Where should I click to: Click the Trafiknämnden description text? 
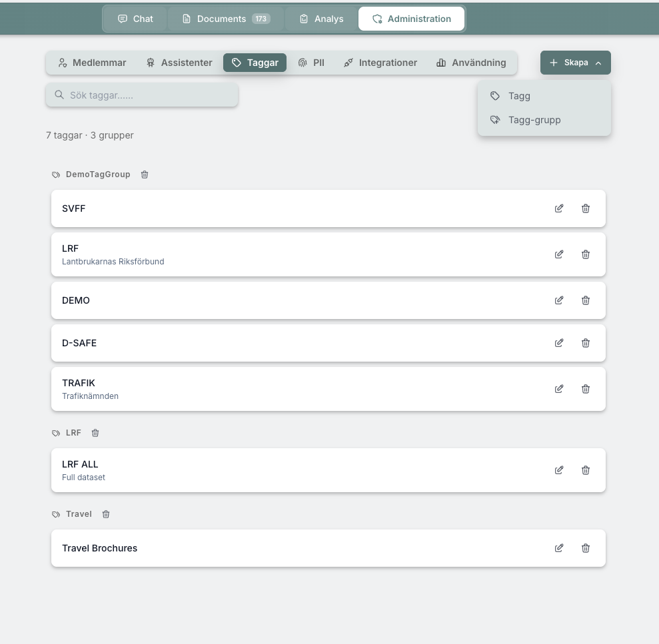91,396
